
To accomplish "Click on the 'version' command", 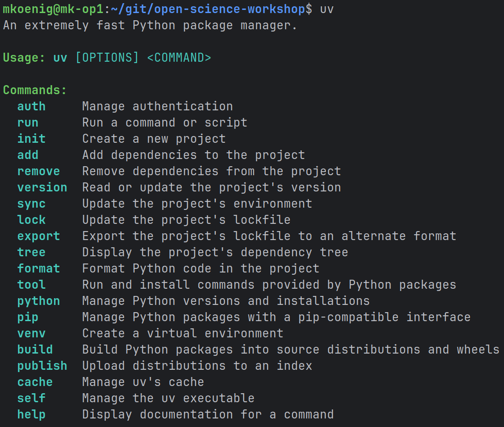I will click(42, 187).
